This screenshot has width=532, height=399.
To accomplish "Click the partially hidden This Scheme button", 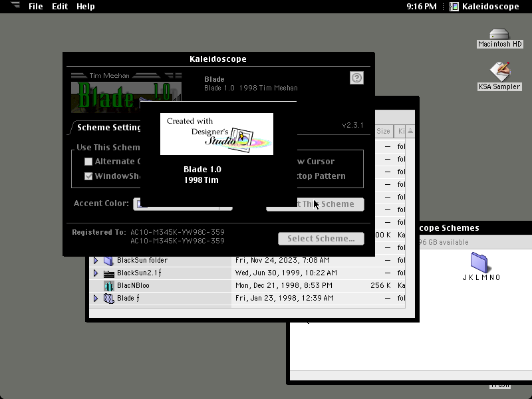I will pyautogui.click(x=315, y=204).
